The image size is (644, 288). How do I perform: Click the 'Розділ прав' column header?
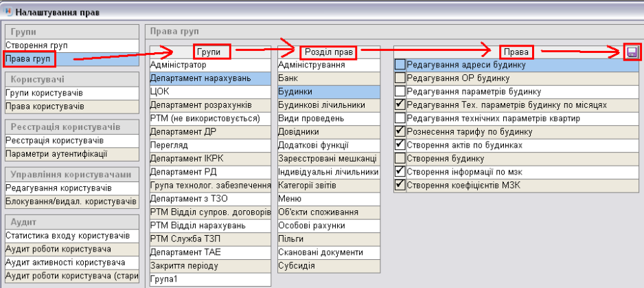[327, 52]
